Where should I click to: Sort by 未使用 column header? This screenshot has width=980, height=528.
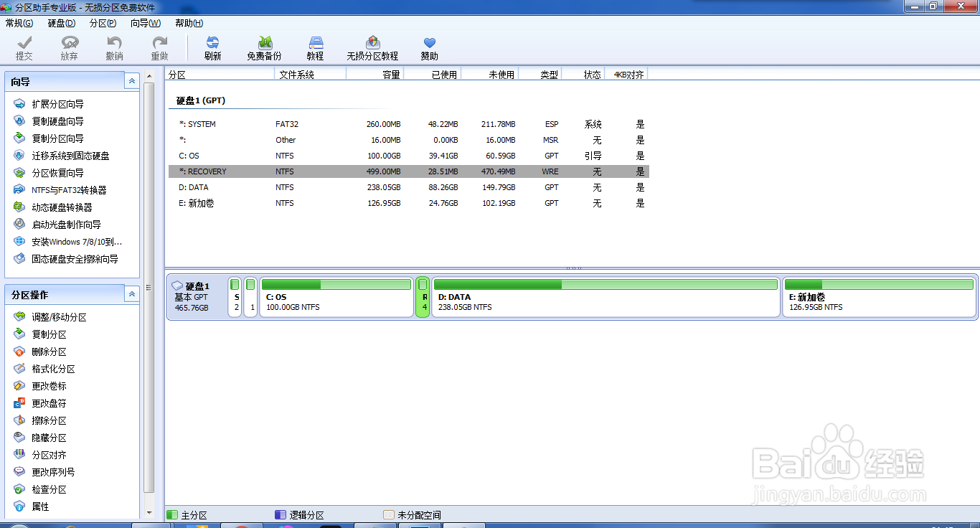point(490,74)
